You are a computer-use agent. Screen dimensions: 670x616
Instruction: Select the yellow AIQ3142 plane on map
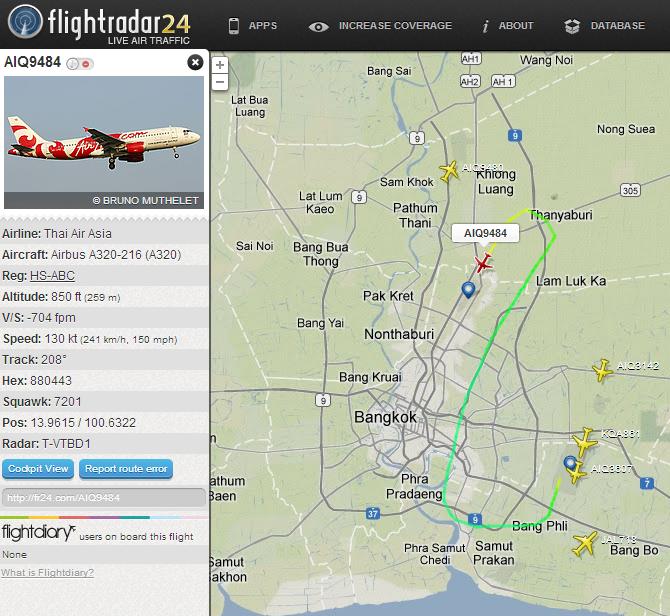[602, 370]
